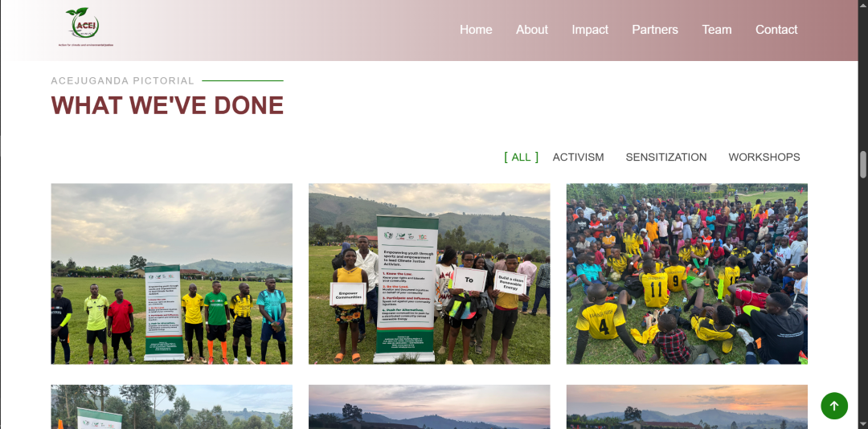Select the ALL gallery filter
The height and width of the screenshot is (429, 868).
coord(521,157)
